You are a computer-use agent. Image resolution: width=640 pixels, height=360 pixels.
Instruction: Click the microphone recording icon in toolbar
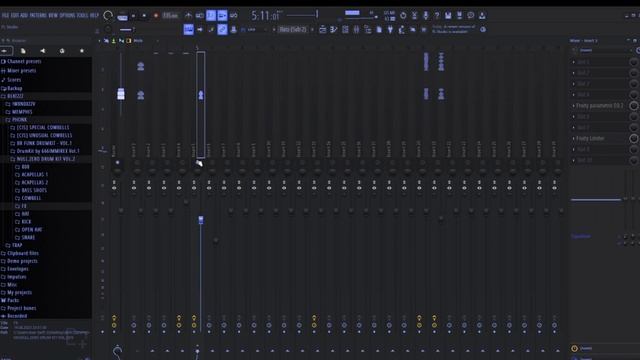[x=426, y=16]
